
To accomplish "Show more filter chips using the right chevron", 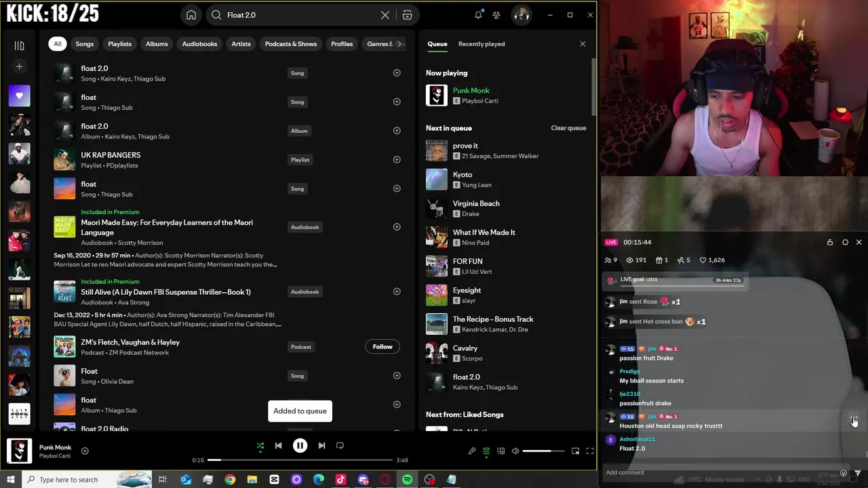I will tap(399, 44).
